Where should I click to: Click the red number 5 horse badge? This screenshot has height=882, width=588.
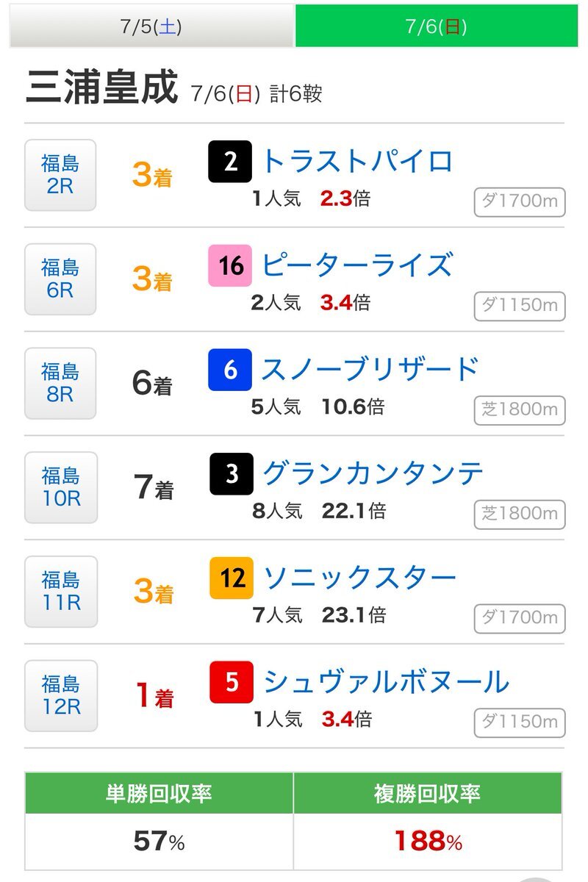coord(232,682)
